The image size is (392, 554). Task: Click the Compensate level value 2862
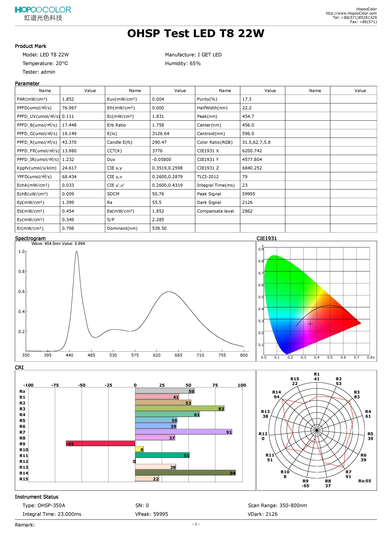(x=247, y=211)
